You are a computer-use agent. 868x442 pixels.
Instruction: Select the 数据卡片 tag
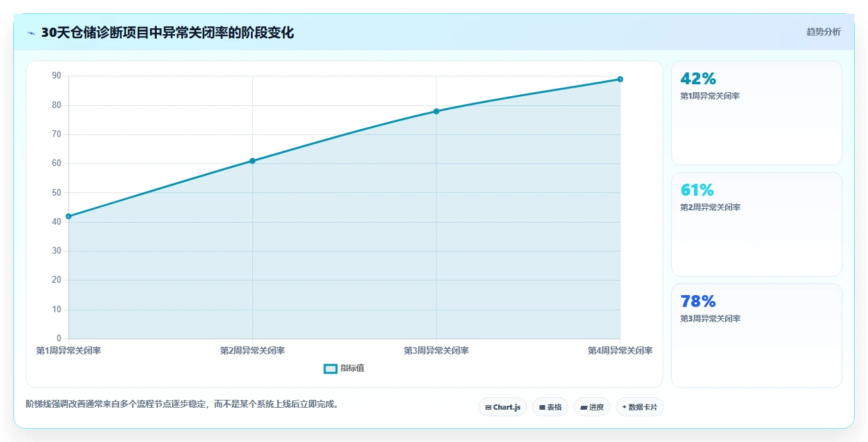coord(639,407)
